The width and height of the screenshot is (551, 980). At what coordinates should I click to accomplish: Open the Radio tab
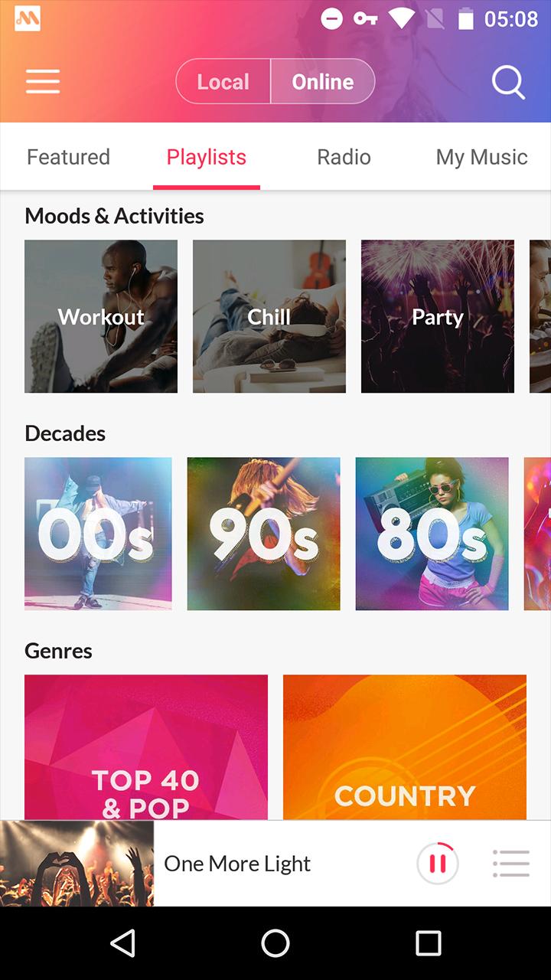pyautogui.click(x=344, y=157)
